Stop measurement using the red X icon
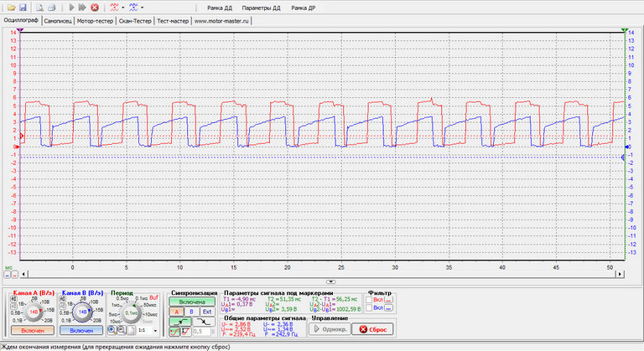Screen dimensions: 644x351 pos(95,7)
